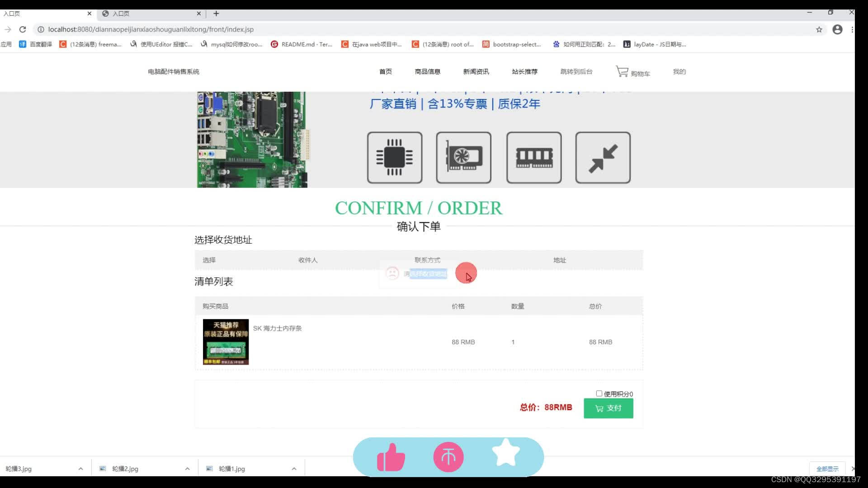Screen dimensions: 868x488
Task: Click the green 支付 button
Action: pyautogui.click(x=608, y=408)
